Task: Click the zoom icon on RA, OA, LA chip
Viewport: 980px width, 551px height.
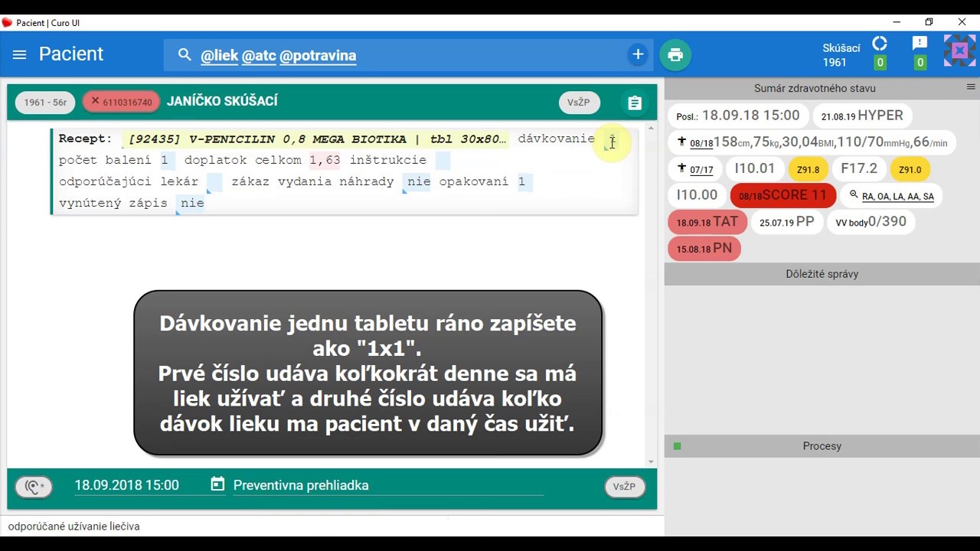Action: point(854,195)
